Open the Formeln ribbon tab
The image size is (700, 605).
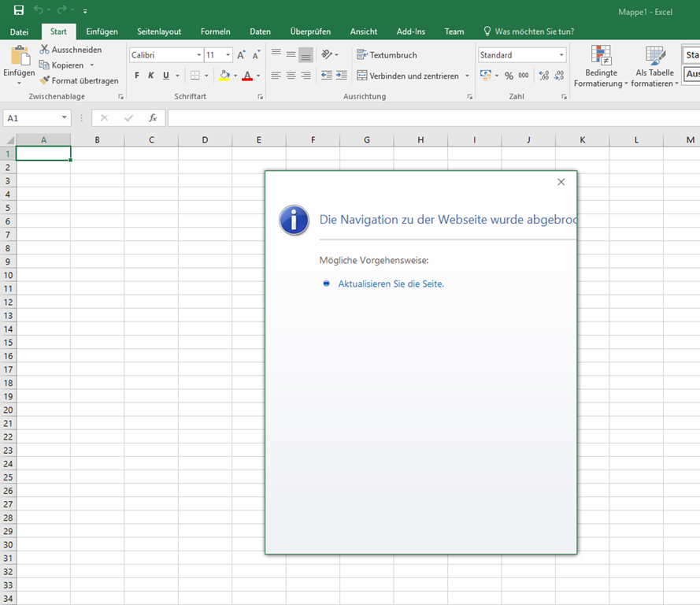(215, 32)
